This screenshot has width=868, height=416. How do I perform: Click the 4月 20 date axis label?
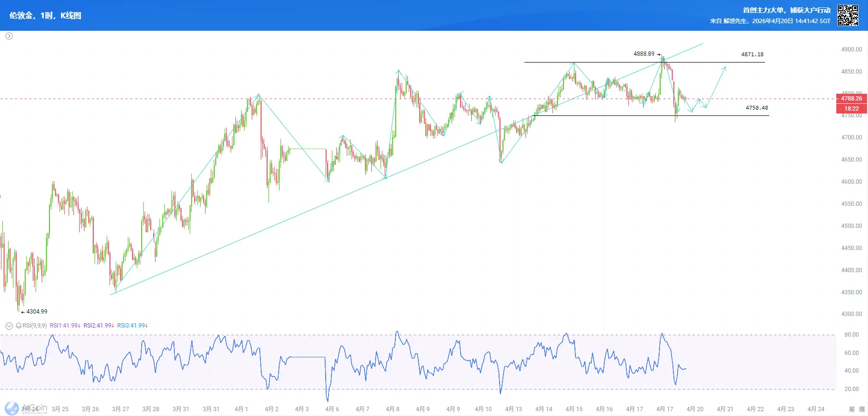pyautogui.click(x=695, y=409)
